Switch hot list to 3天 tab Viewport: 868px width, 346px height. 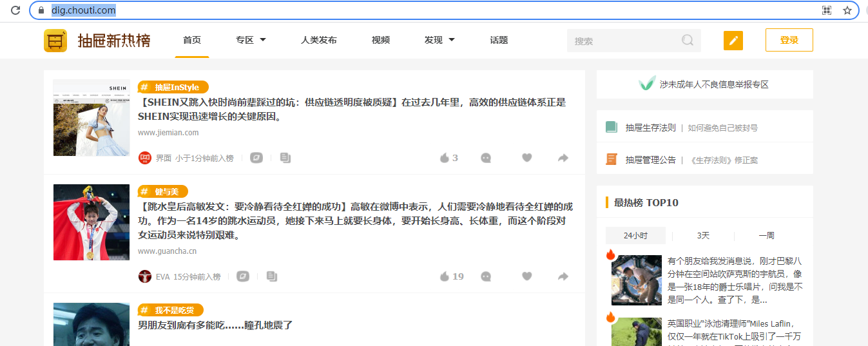point(702,236)
